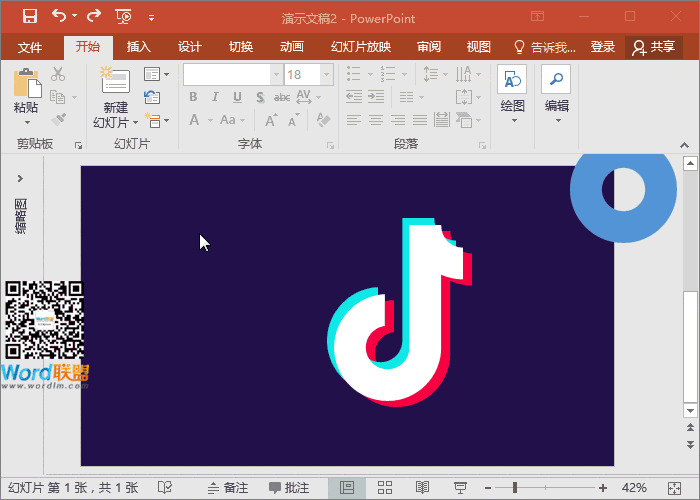Toggle strikethrough abc button
The image size is (700, 500).
tap(282, 97)
